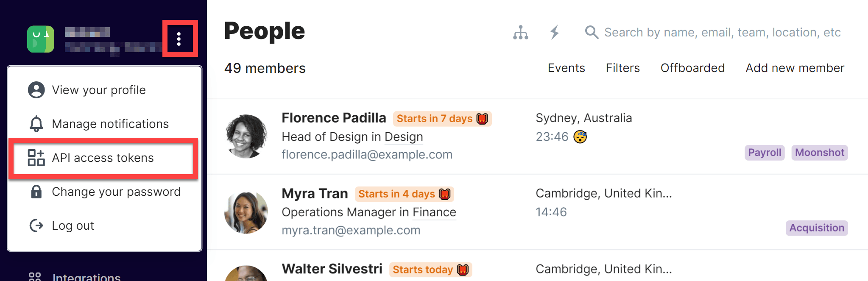The width and height of the screenshot is (868, 281).
Task: Click the lightning bolt icon
Action: (x=555, y=32)
